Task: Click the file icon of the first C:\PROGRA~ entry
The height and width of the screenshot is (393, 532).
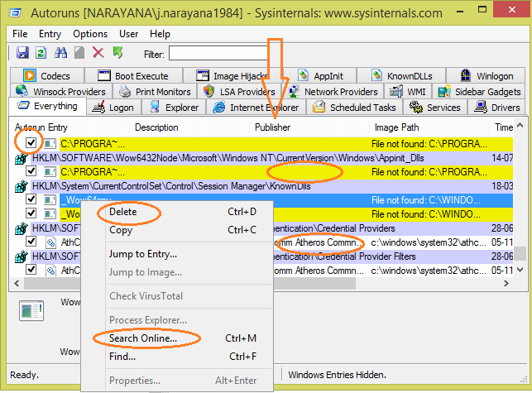Action: point(50,144)
